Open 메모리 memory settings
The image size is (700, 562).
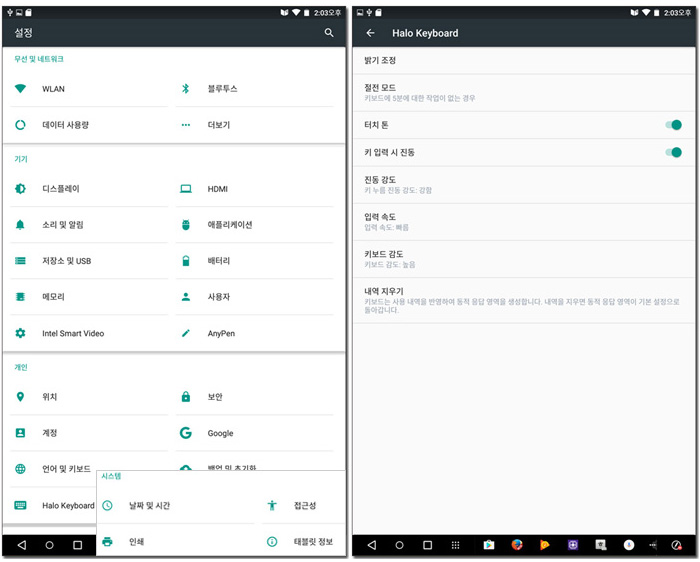(x=89, y=297)
